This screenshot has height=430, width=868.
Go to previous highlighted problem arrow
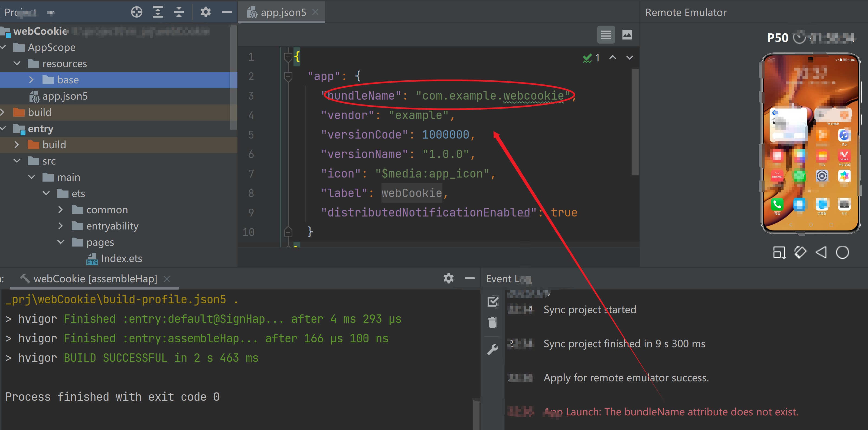click(613, 58)
